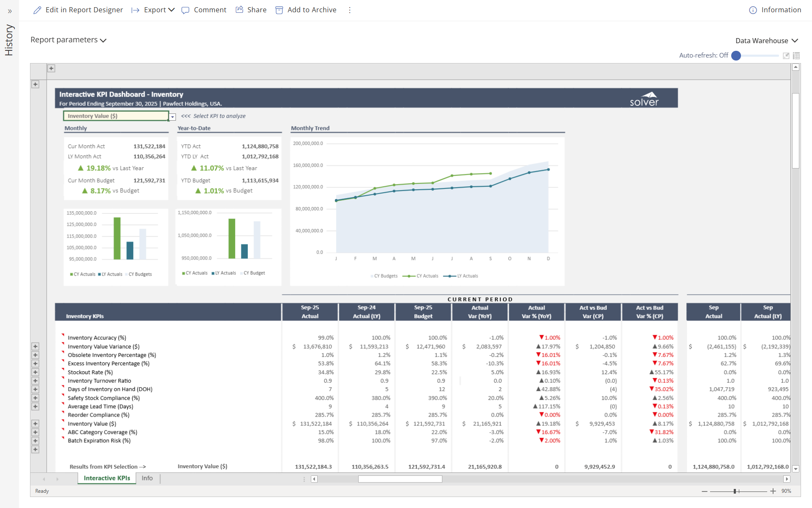Viewport: 812px width, 508px height.
Task: Open the Inventory Value ($) KPI selector dropdown
Action: (173, 117)
